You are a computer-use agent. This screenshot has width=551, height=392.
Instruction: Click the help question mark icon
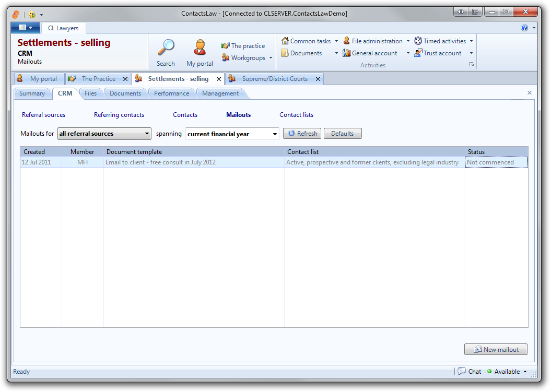pyautogui.click(x=524, y=28)
